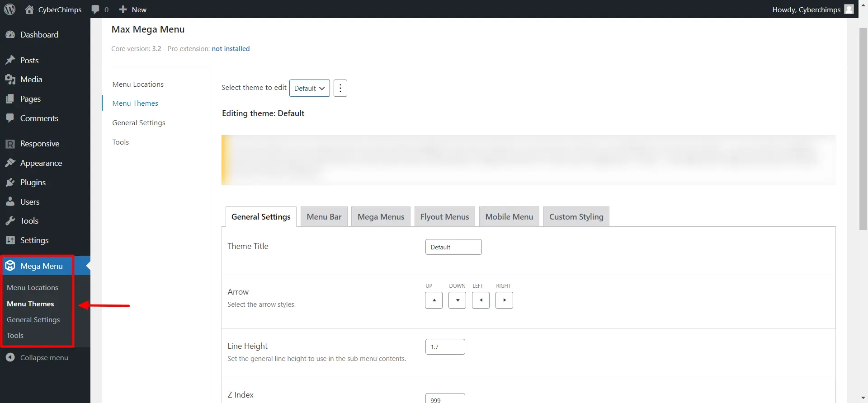Image resolution: width=868 pixels, height=403 pixels.
Task: Open Menu Locations in plugin navigation
Action: click(138, 84)
